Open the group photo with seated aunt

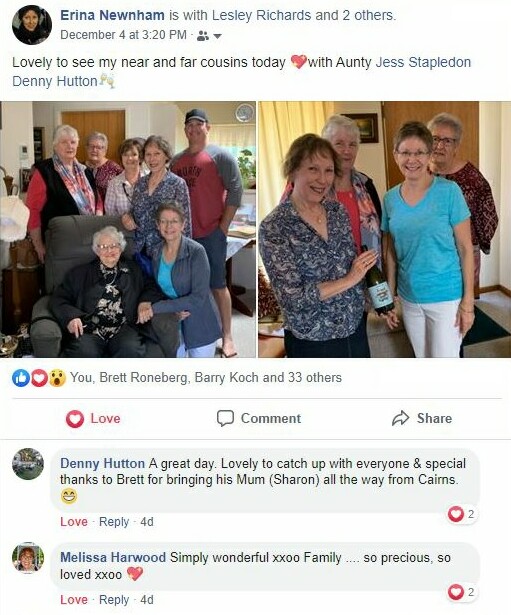(x=128, y=229)
